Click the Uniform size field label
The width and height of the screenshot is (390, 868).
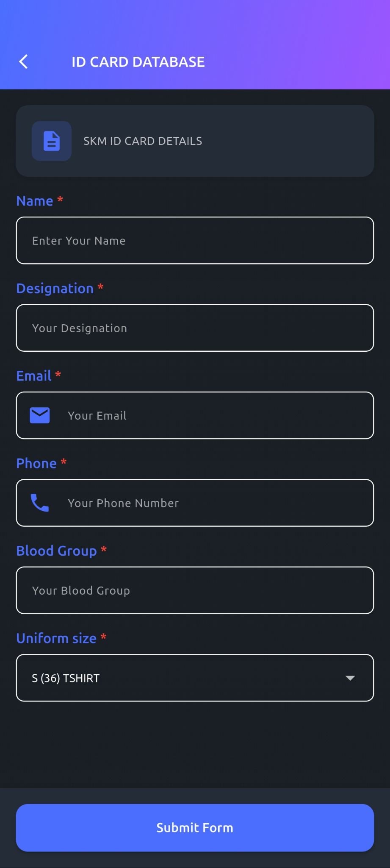pyautogui.click(x=56, y=638)
